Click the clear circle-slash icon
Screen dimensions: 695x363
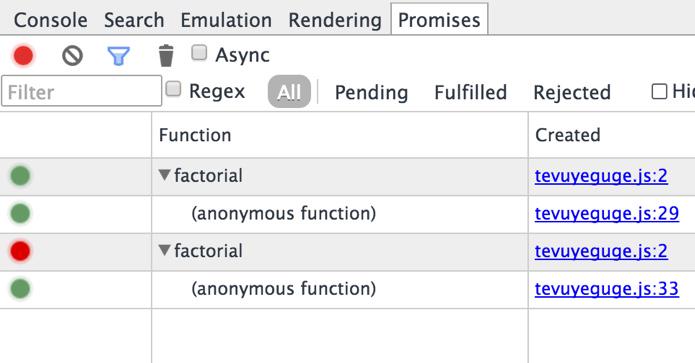click(72, 56)
